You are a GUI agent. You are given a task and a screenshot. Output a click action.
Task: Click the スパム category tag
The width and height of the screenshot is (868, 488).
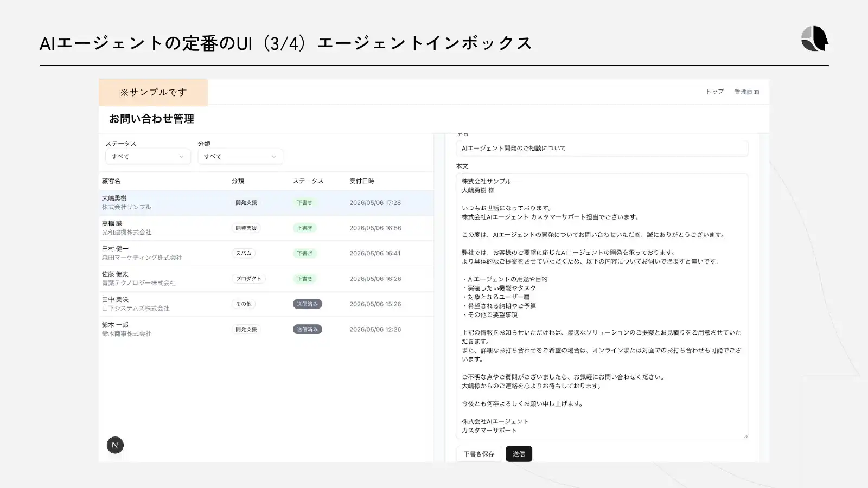point(244,253)
